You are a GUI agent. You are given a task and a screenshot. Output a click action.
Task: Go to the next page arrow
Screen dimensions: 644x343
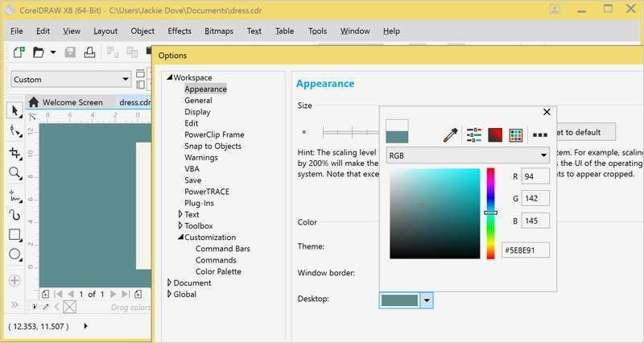coord(114,294)
